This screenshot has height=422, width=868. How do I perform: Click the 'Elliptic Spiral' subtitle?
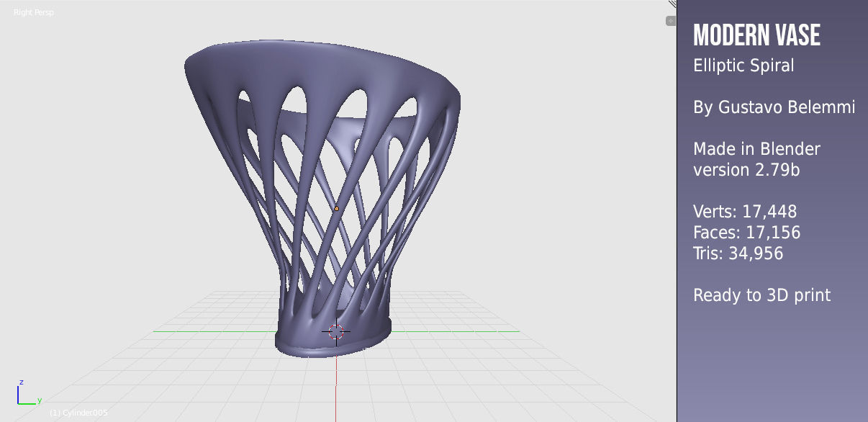743,66
